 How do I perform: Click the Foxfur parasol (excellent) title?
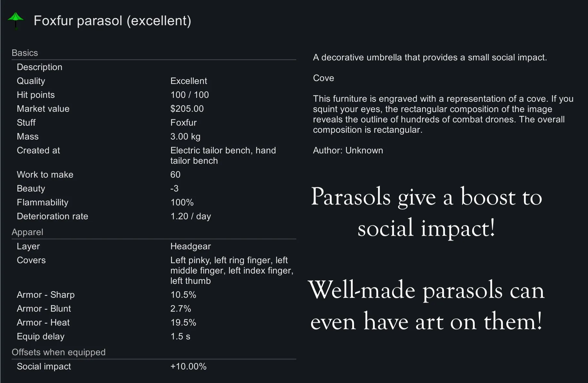[112, 21]
